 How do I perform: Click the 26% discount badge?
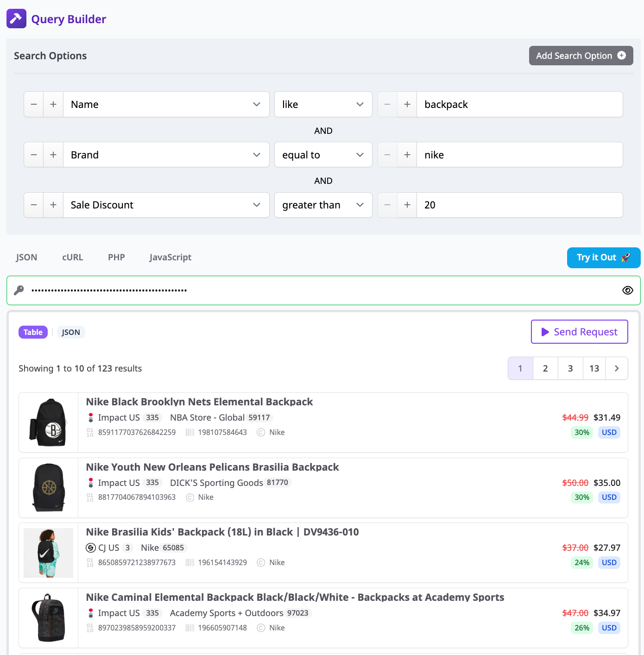click(582, 628)
